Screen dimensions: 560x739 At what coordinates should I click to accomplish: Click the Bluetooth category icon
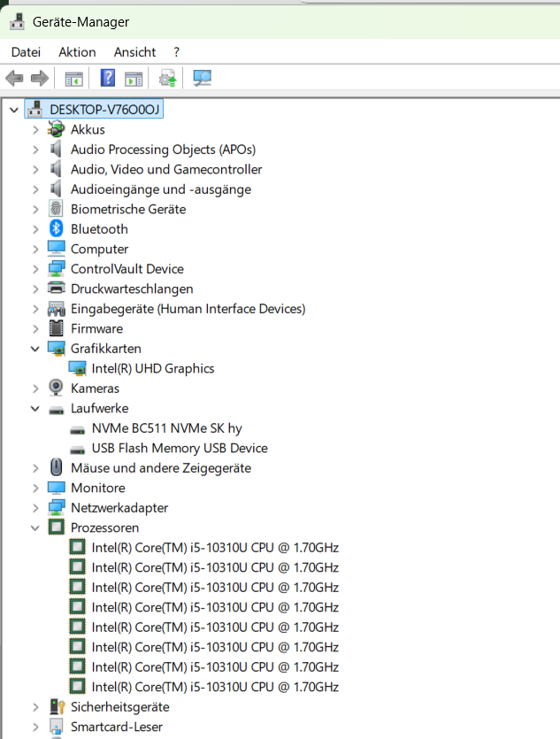[56, 228]
